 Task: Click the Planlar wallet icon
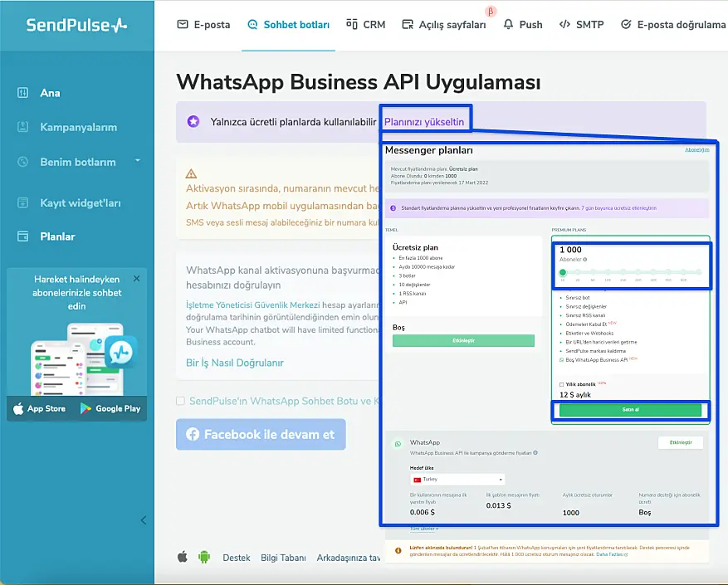(x=23, y=236)
